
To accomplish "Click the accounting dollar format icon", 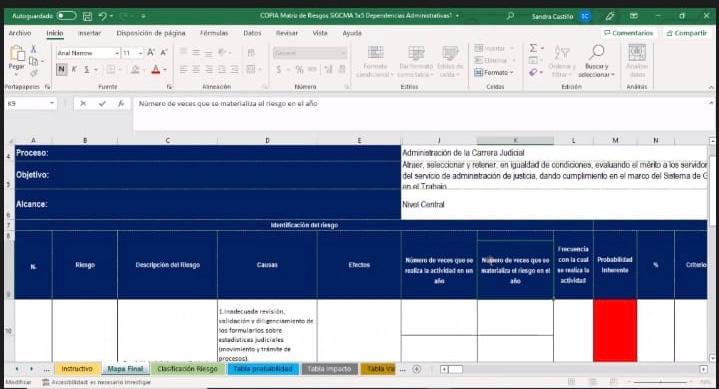I will pos(278,69).
